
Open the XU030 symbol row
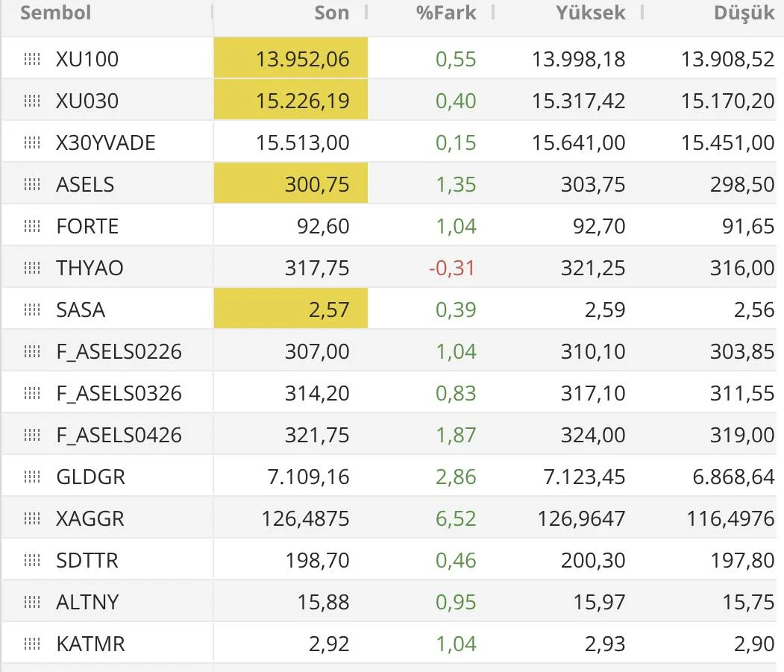coord(87,101)
